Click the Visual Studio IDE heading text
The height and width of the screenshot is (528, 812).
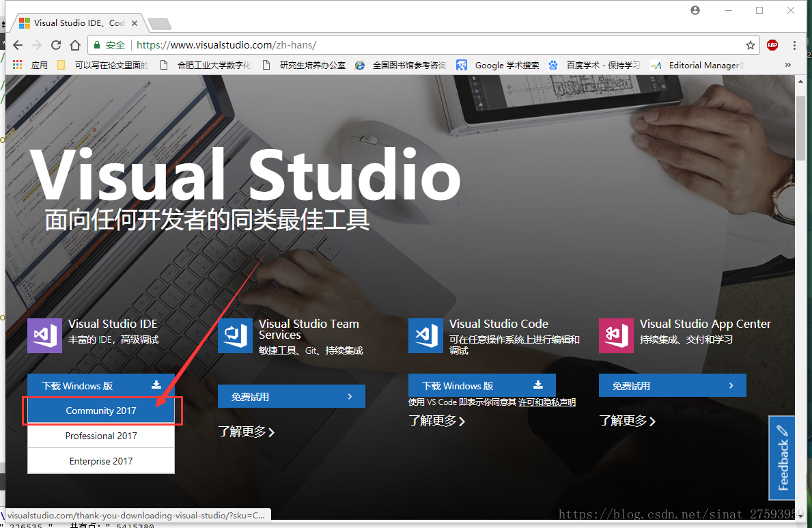point(113,324)
